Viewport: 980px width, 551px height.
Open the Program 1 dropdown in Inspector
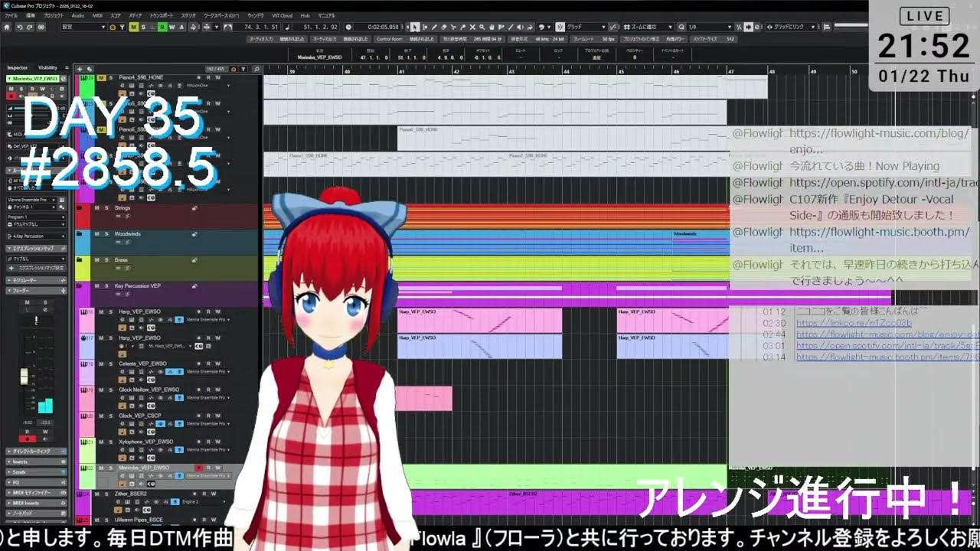[36, 217]
